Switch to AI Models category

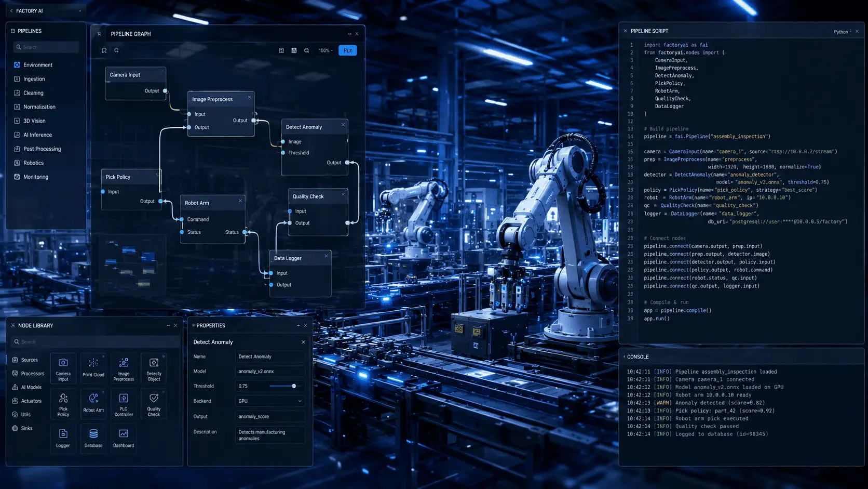[x=27, y=387]
